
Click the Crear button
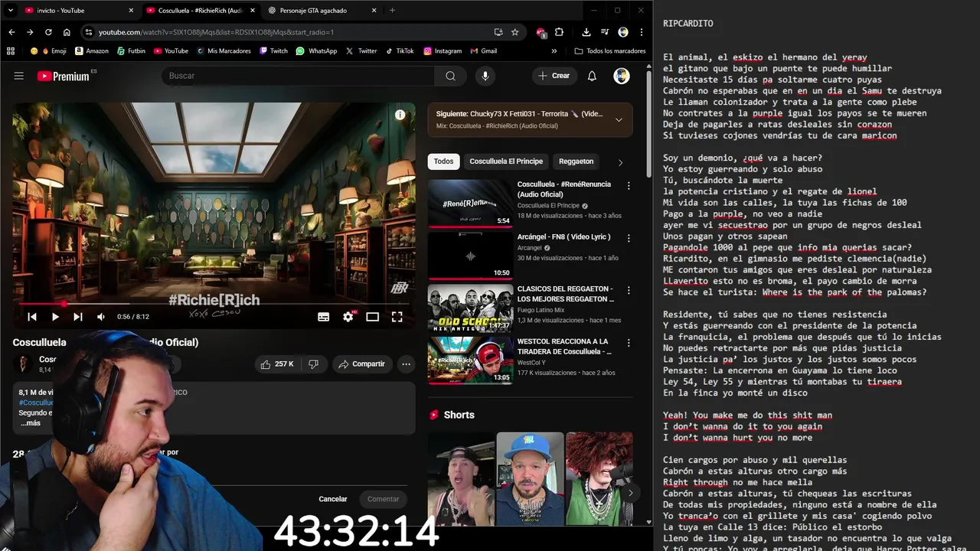[x=554, y=76]
